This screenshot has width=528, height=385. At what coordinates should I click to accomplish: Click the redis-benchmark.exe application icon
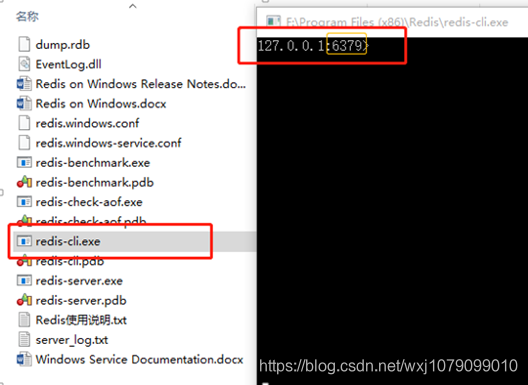(x=24, y=163)
